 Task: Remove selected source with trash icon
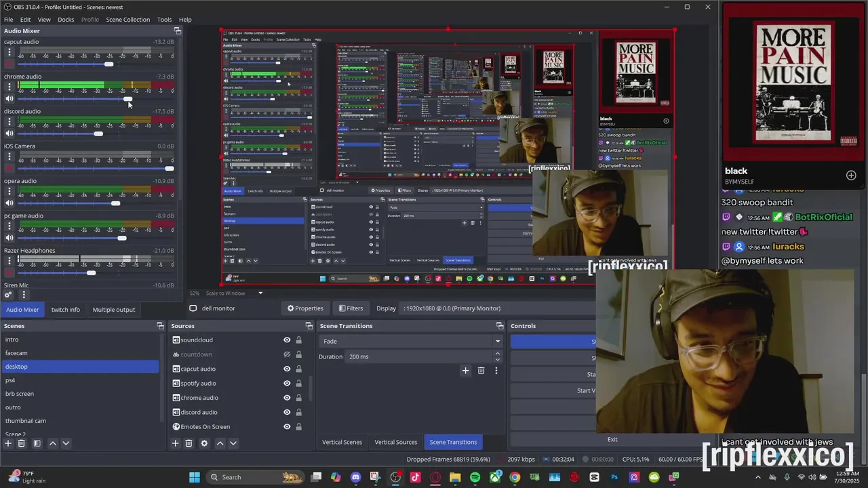coord(189,443)
